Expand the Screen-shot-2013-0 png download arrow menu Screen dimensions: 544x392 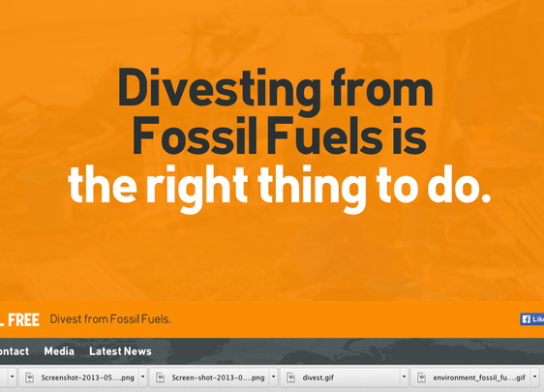(x=273, y=377)
